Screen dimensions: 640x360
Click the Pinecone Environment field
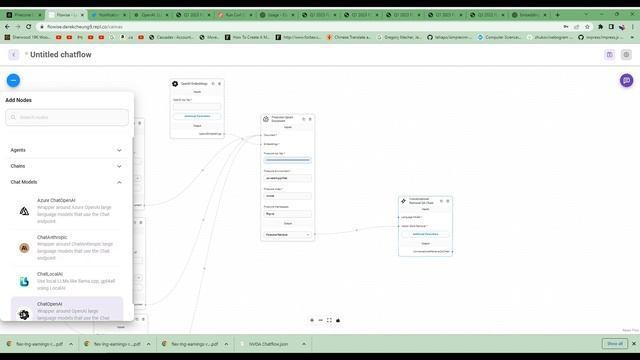click(x=287, y=178)
